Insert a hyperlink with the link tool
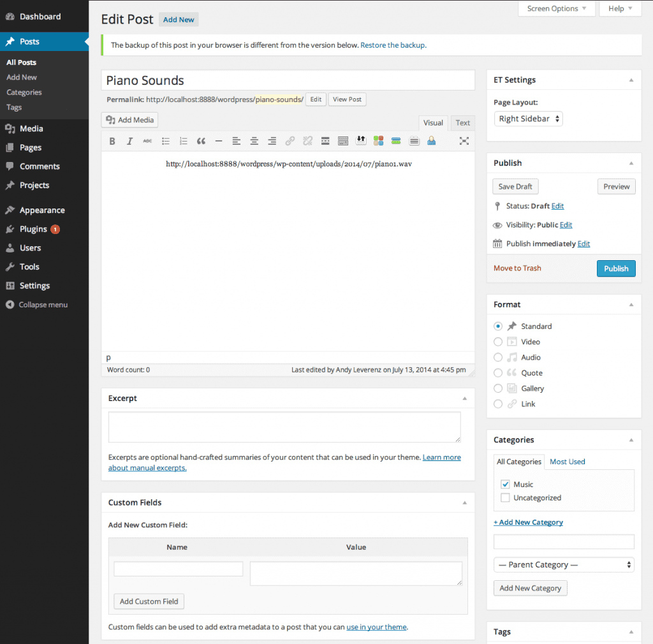Screen dimensions: 653x644 click(290, 141)
